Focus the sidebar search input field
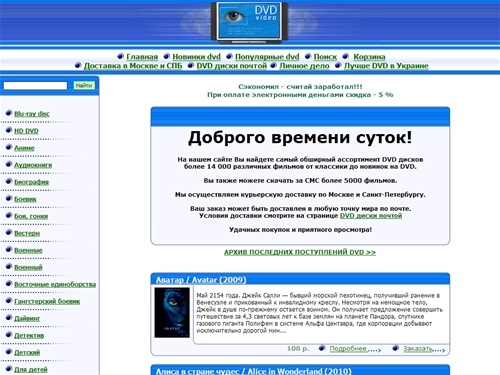Screen dimensions: 500x375 pos(35,86)
